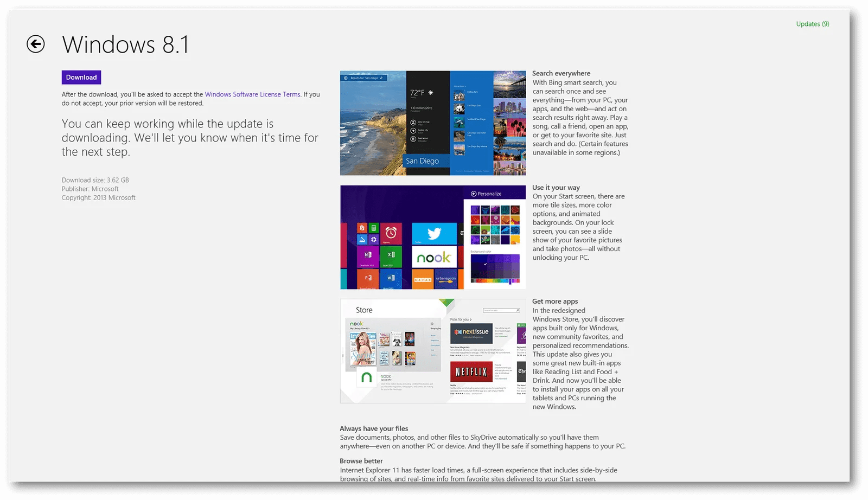Click the 'Publisher: Microsoft' line
Viewport: 868px width, 500px height.
(90, 189)
